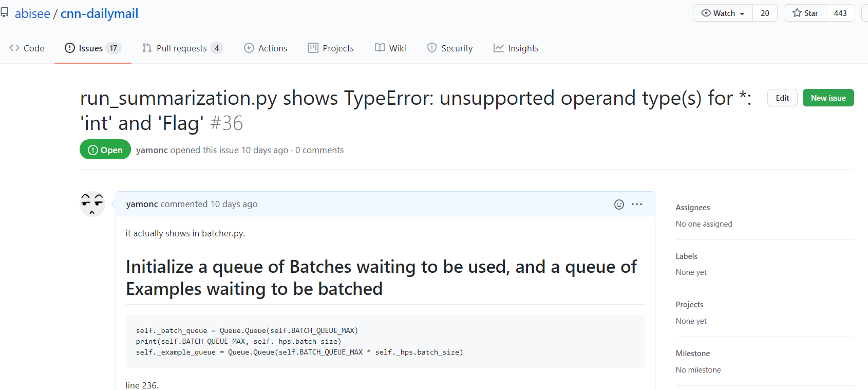Screen dimensions: 868x390
Task: Create a New issue
Action: tap(828, 98)
